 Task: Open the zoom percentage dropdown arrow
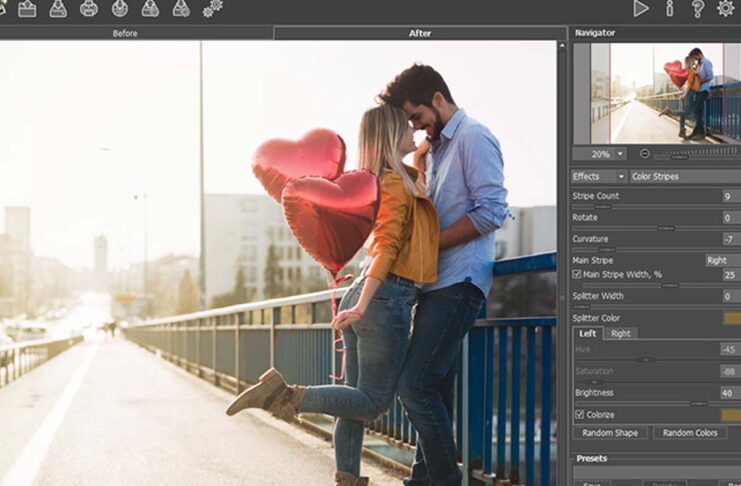pyautogui.click(x=620, y=154)
